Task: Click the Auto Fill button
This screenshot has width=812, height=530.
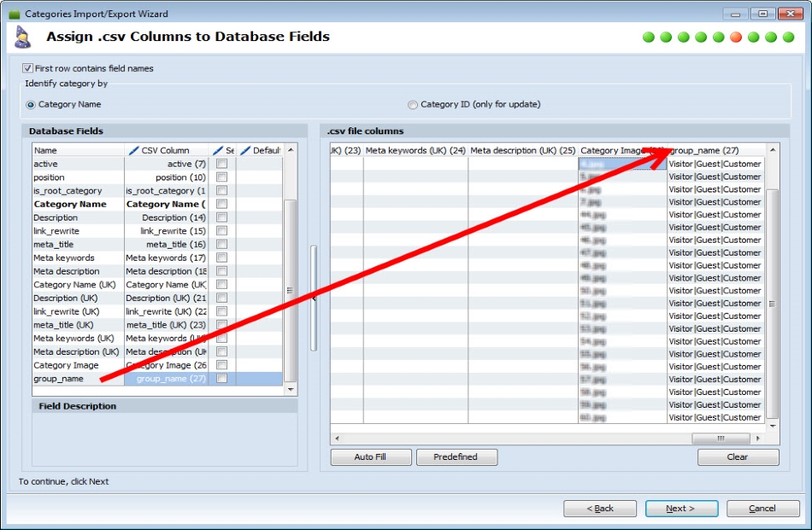Action: click(371, 457)
